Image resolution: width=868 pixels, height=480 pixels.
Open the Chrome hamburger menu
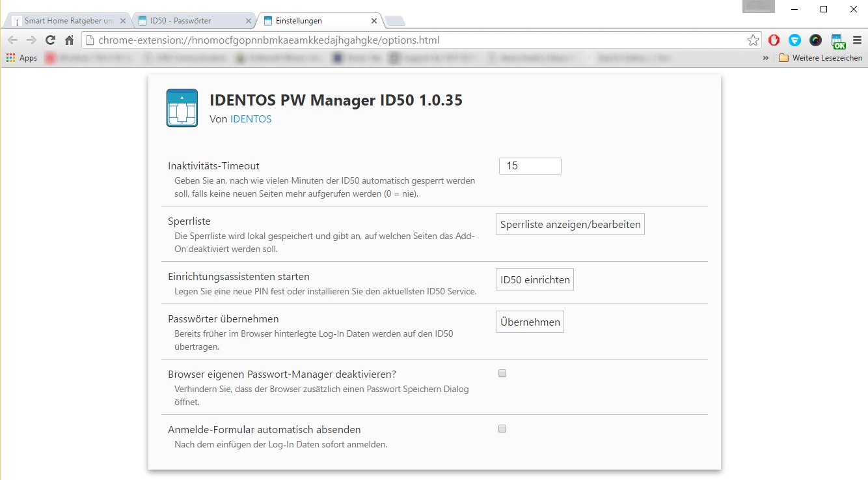(857, 40)
